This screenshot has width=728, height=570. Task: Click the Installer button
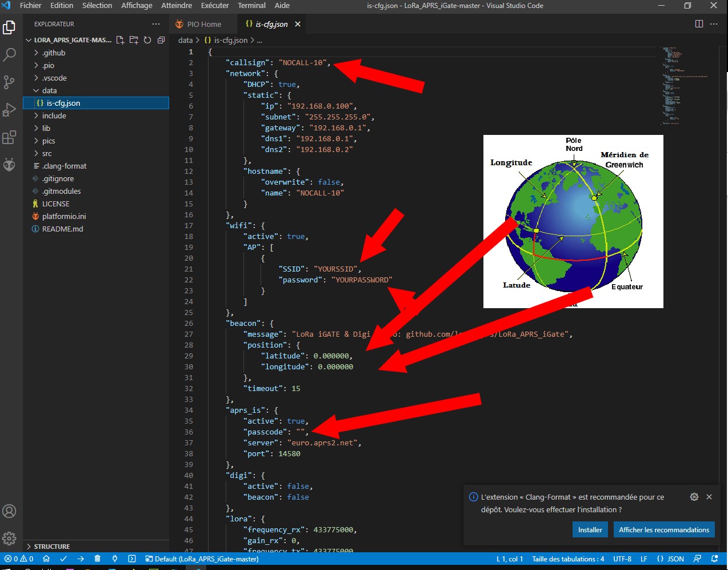pyautogui.click(x=590, y=529)
